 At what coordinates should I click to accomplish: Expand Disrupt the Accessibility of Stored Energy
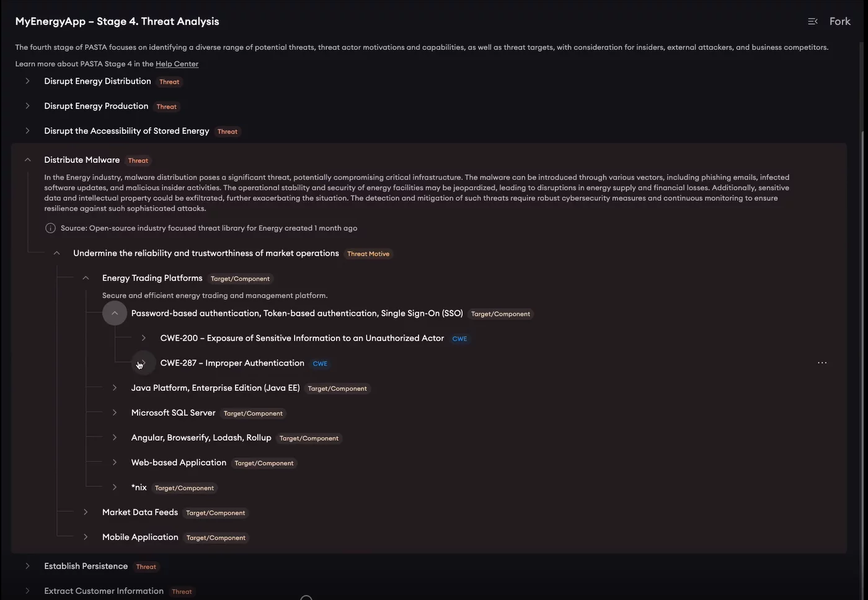tap(27, 131)
